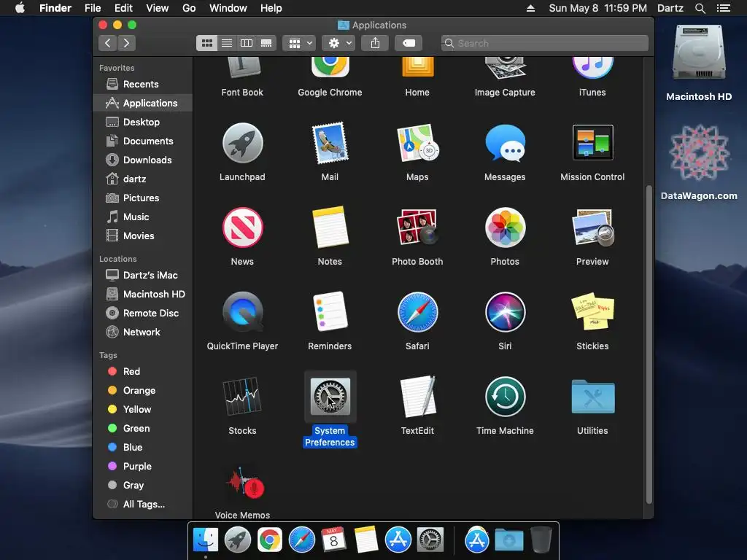This screenshot has height=560, width=747.
Task: Open the News app icon
Action: (242, 227)
